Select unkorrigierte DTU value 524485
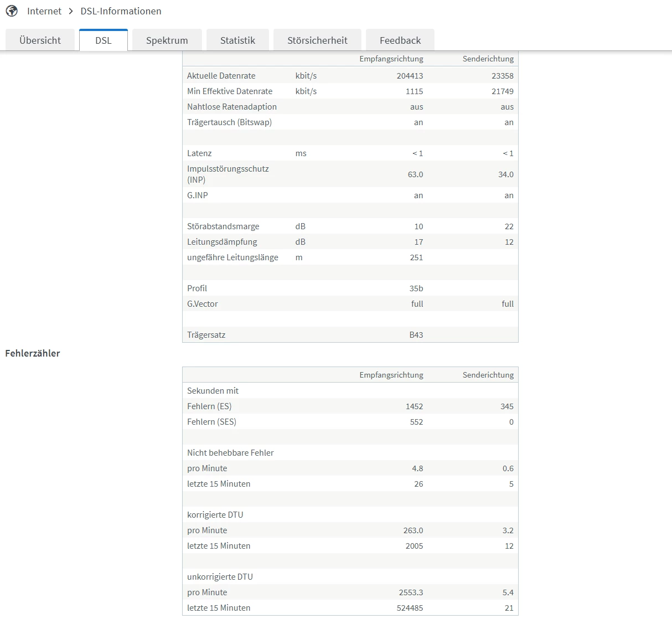672x624 pixels. tap(410, 608)
